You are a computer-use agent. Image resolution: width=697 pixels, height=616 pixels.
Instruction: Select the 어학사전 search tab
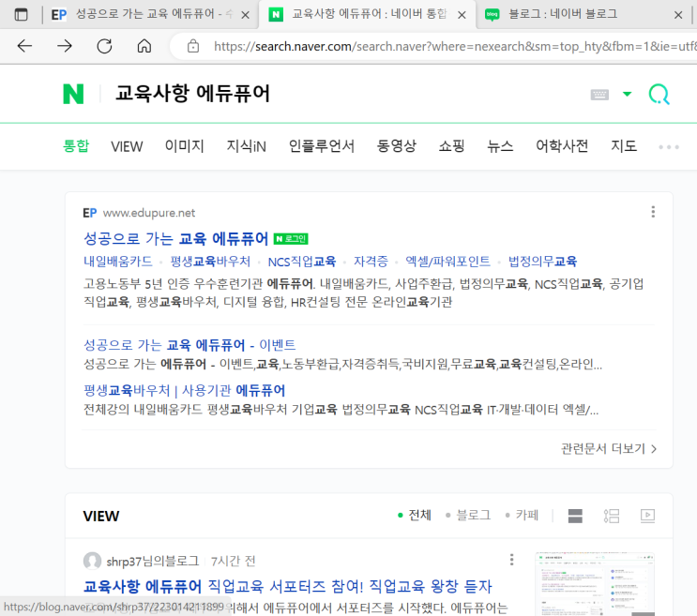coord(562,145)
